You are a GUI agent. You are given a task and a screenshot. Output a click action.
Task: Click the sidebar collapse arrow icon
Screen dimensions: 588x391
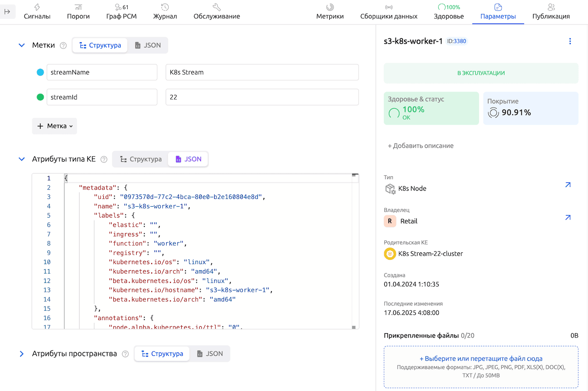click(8, 12)
